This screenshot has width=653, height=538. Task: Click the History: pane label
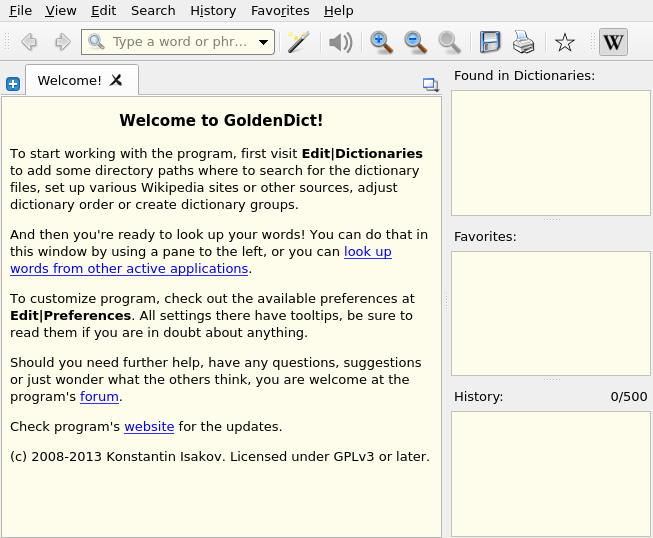point(479,396)
